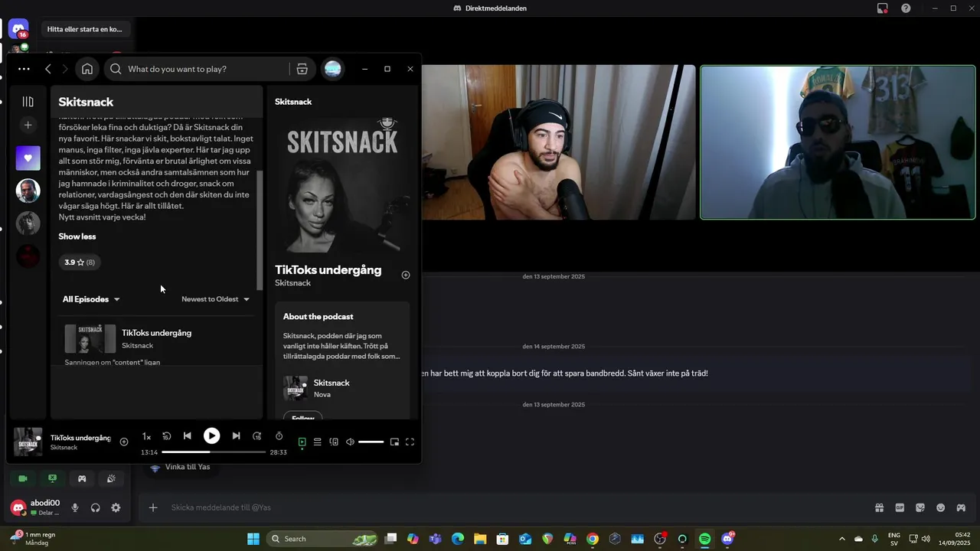The height and width of the screenshot is (551, 980).
Task: Open Hitta eller starta en konversation search
Action: 84,29
